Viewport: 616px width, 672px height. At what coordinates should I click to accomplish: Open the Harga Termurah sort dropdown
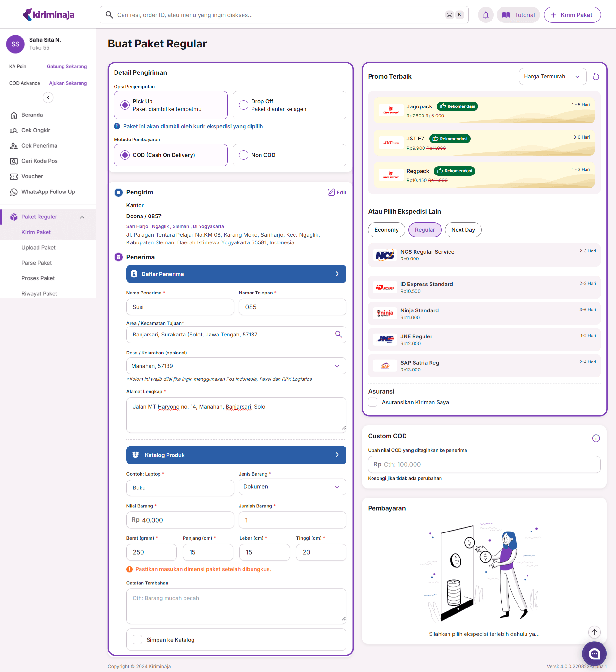coord(552,77)
